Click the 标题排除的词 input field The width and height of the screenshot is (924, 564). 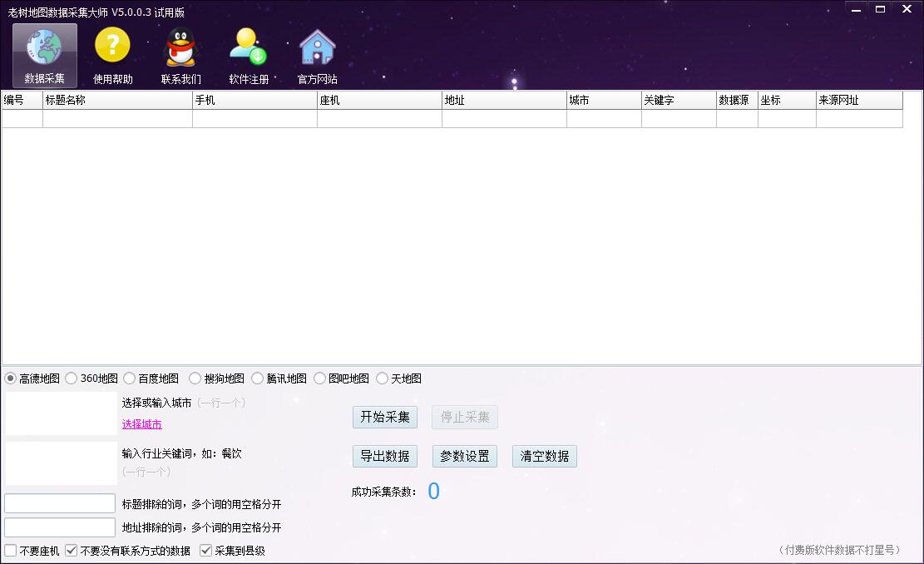(x=60, y=503)
